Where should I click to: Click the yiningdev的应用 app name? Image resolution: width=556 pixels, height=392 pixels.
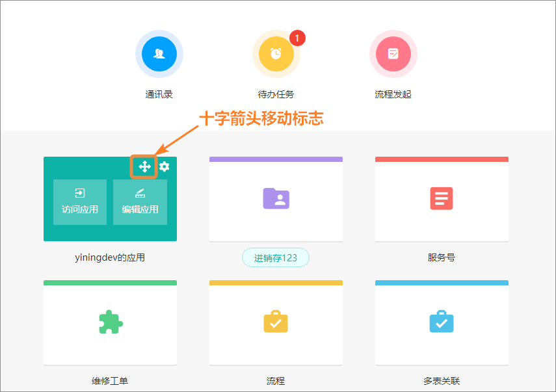click(110, 257)
